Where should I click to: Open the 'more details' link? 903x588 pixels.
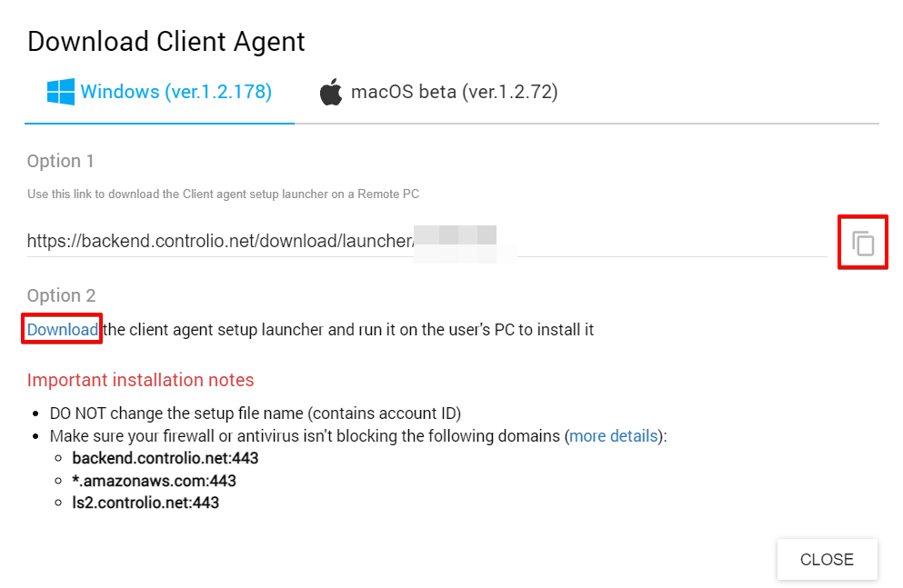(x=613, y=436)
